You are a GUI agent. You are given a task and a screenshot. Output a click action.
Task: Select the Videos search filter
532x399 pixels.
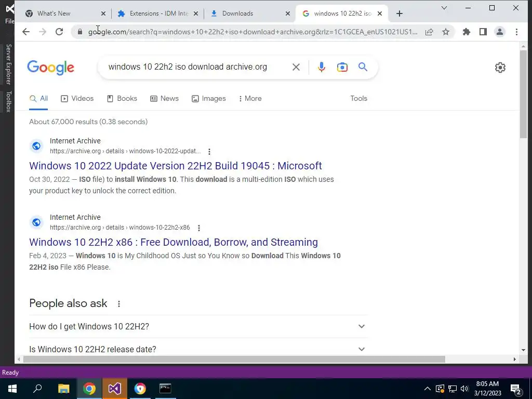tap(77, 99)
